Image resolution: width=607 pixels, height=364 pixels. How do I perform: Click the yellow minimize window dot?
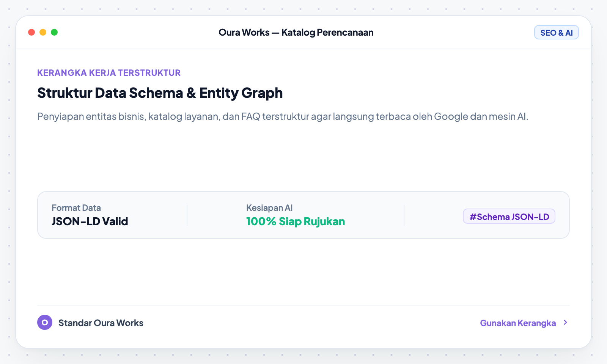tap(43, 32)
